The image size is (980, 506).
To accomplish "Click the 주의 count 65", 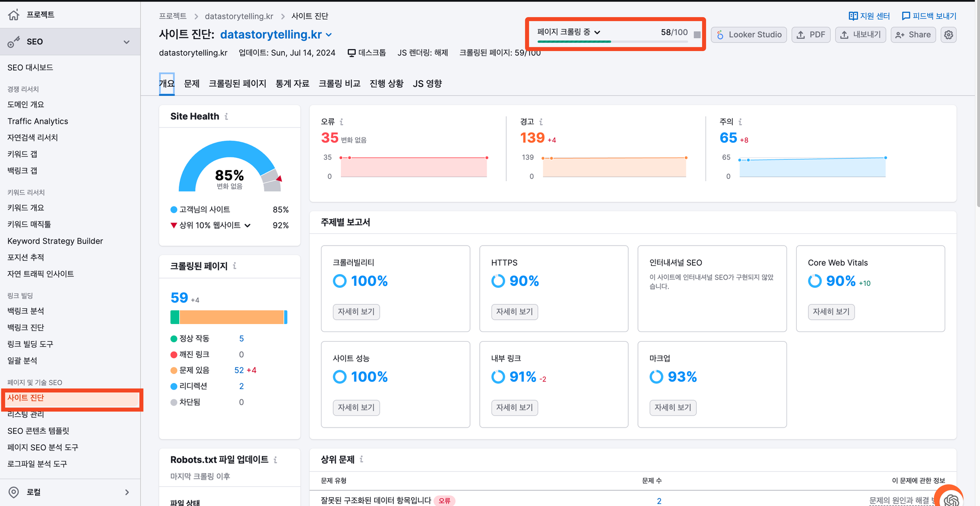I will (x=729, y=138).
